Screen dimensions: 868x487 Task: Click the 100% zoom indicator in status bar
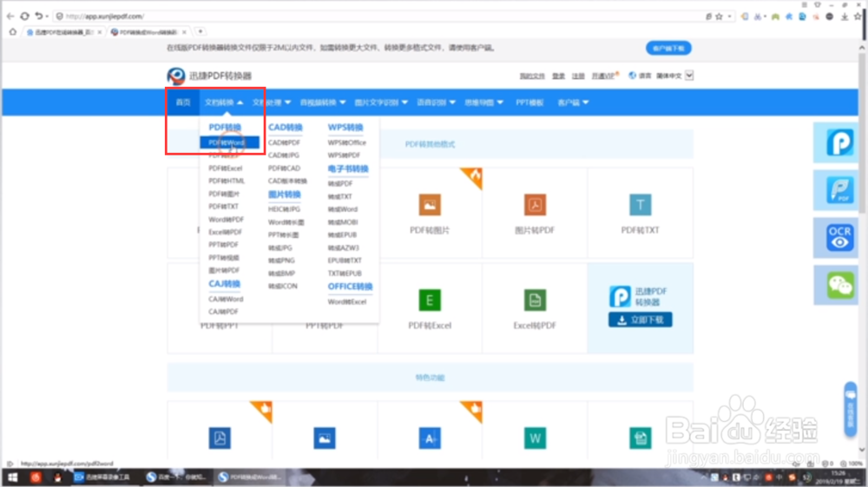(x=852, y=464)
